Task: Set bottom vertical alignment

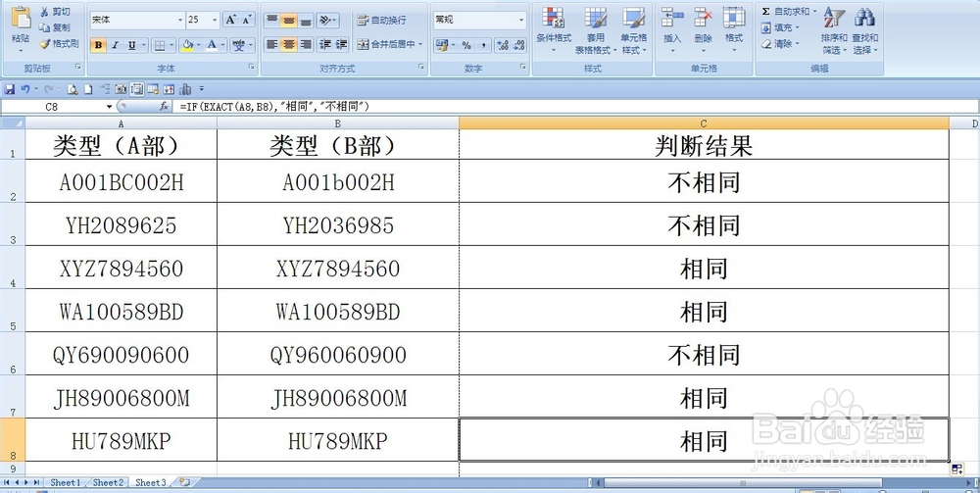Action: point(306,20)
